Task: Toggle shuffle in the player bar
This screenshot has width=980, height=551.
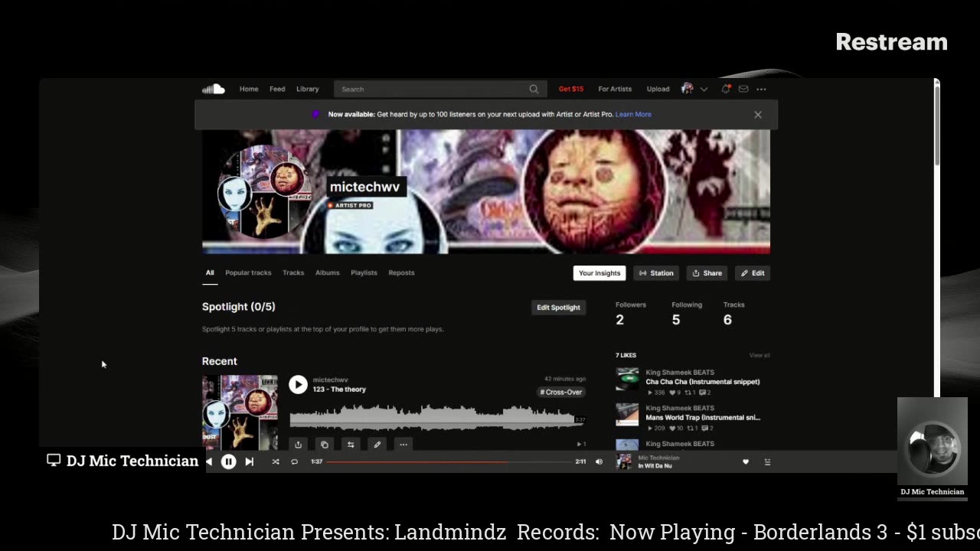Action: click(276, 461)
